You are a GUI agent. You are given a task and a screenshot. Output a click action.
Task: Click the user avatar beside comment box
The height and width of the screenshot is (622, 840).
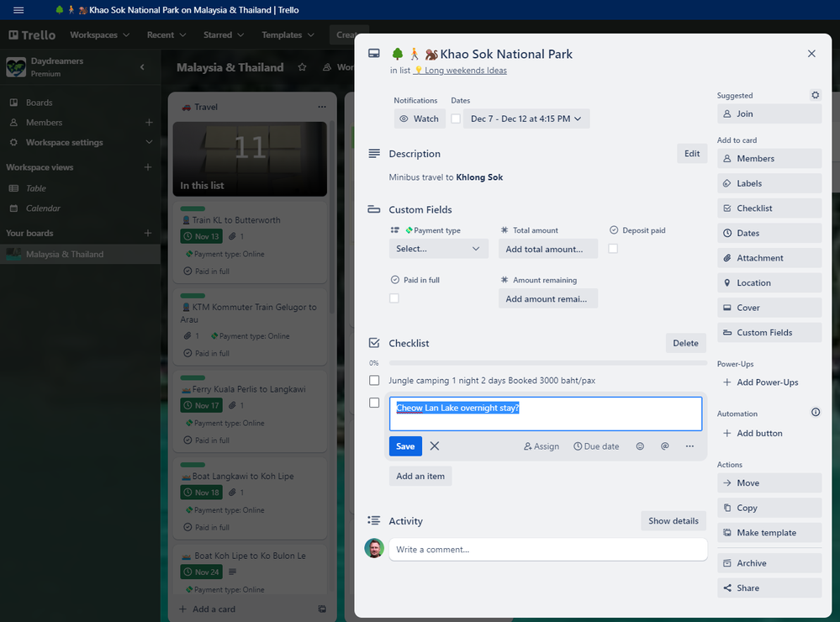tap(374, 548)
